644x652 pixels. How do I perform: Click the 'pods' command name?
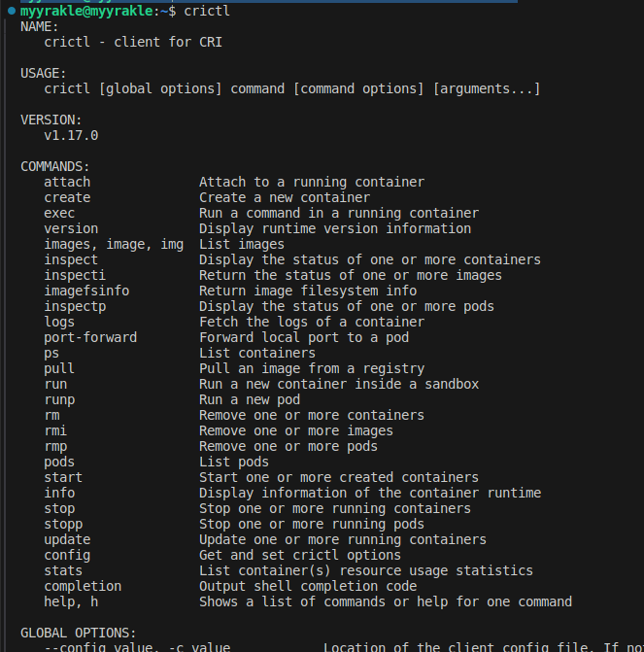tap(59, 462)
